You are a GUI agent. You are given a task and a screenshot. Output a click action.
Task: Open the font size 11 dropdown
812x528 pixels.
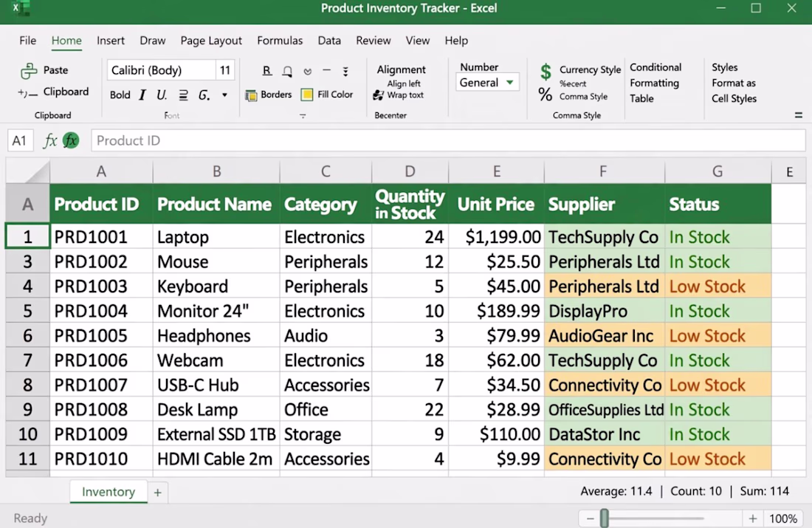pyautogui.click(x=224, y=70)
